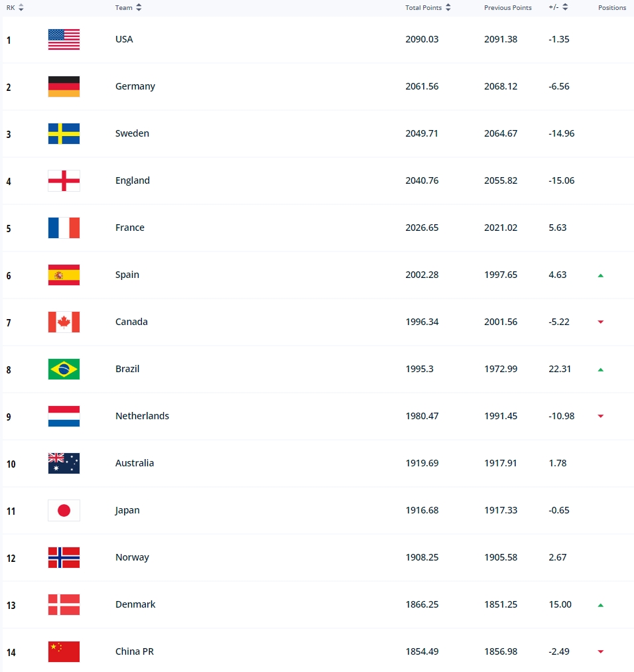Click the USA flag icon

tap(64, 39)
